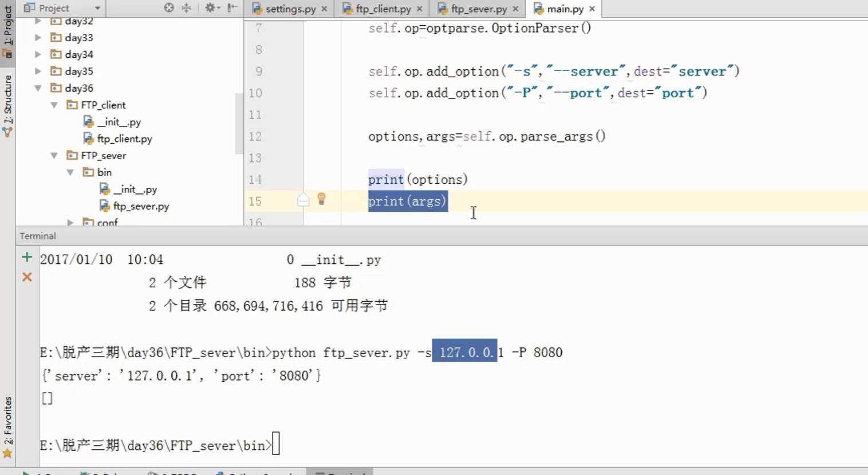868x475 pixels.
Task: Collapse the FTP_client folder arrow
Action: [x=54, y=105]
